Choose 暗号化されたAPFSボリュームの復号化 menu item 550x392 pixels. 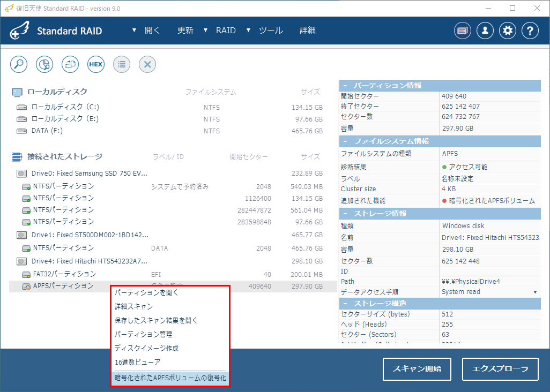[170, 378]
